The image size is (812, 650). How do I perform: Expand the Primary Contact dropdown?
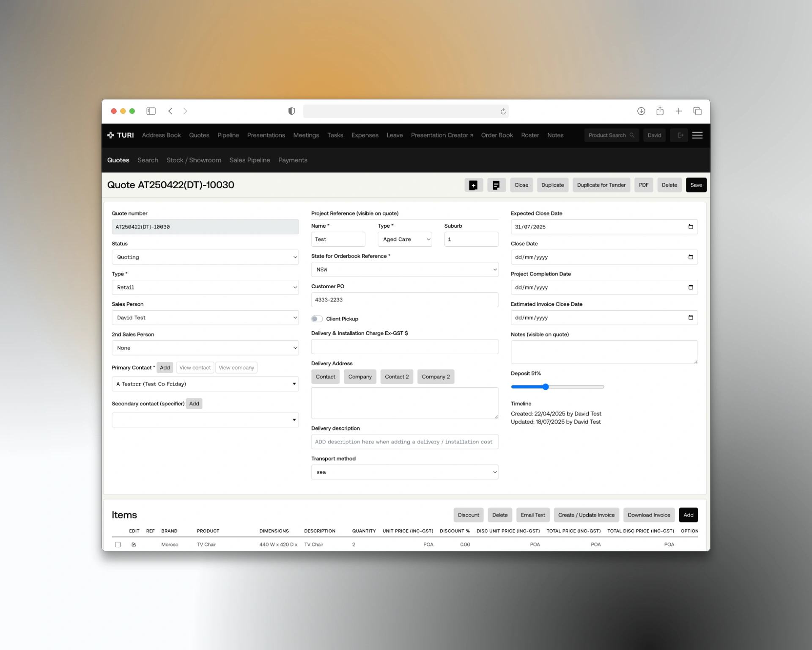[294, 384]
